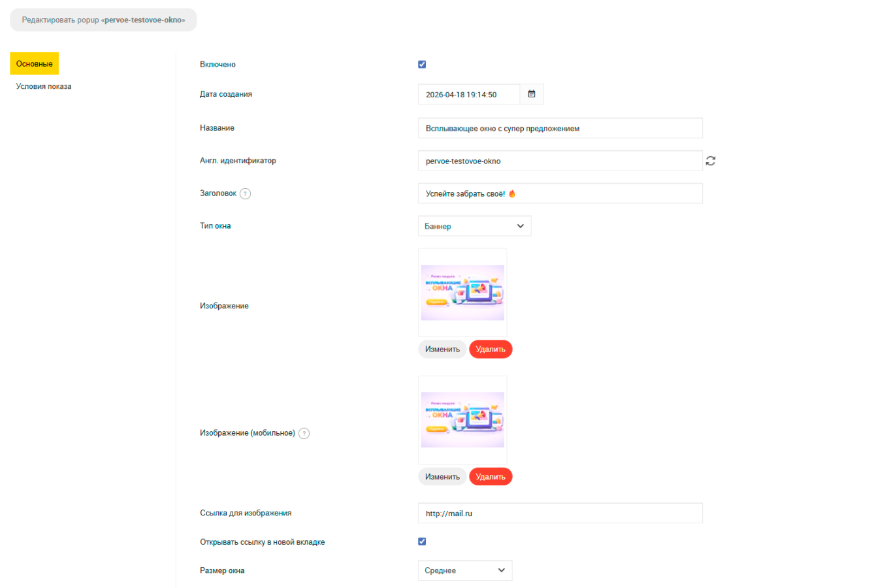
Task: Click the Англ. идентификатор input field
Action: (560, 161)
